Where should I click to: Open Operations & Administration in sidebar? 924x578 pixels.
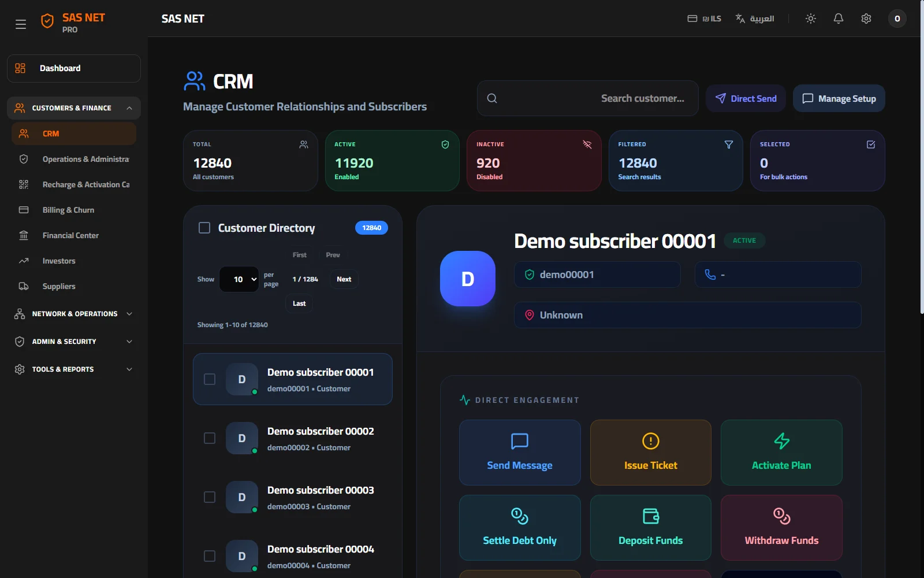[x=74, y=159]
